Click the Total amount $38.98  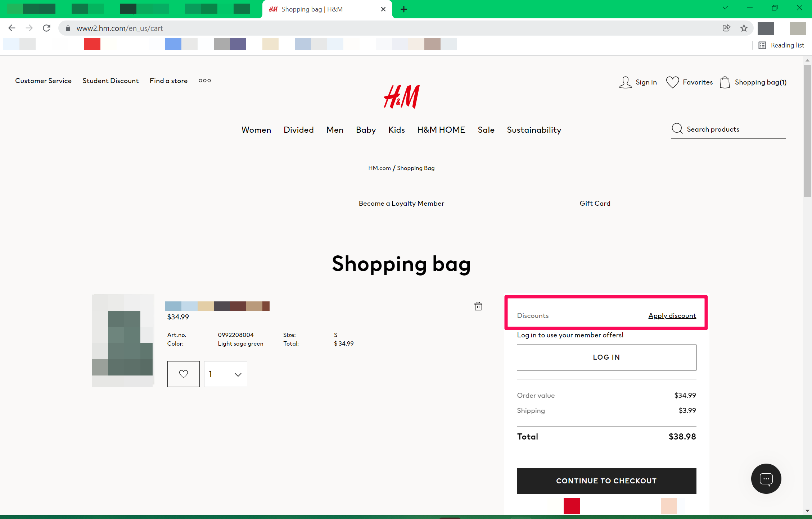pos(682,437)
